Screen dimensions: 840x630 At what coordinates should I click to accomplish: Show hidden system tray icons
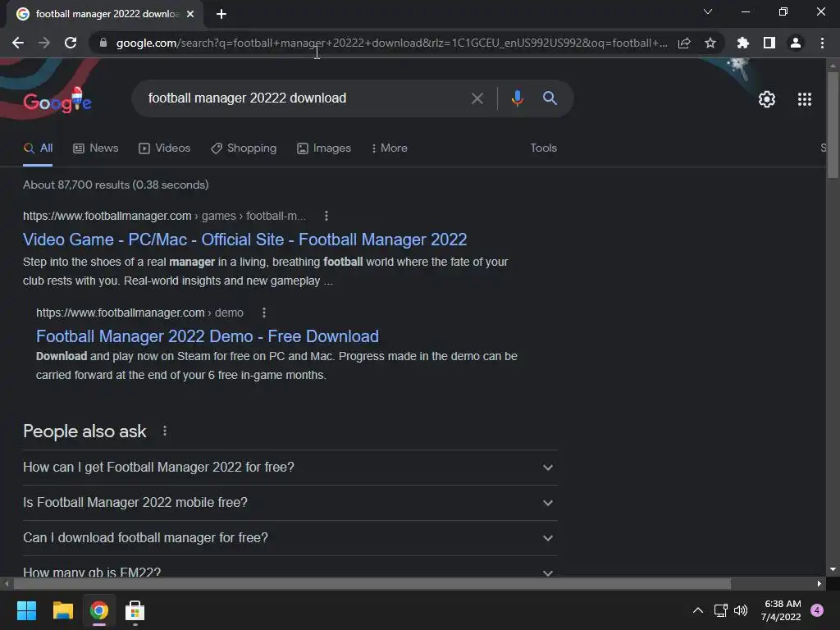tap(697, 610)
